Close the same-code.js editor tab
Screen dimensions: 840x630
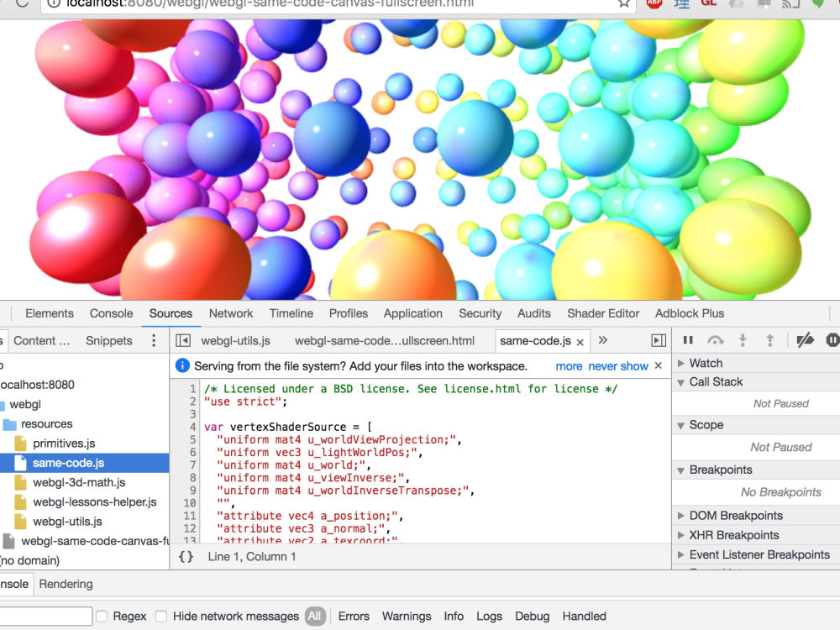point(580,343)
